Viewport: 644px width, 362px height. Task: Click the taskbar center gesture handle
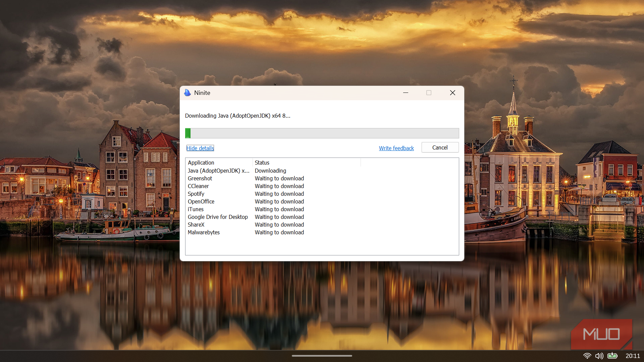(x=322, y=356)
